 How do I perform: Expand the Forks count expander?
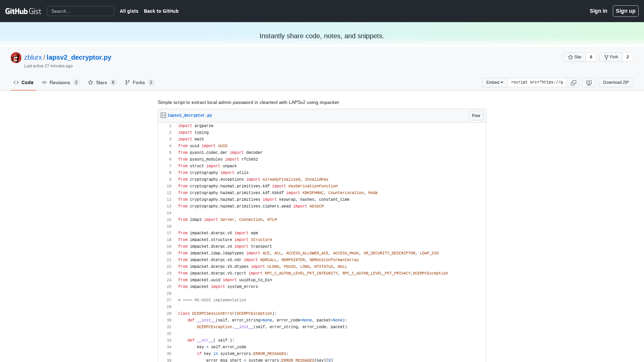tap(151, 82)
